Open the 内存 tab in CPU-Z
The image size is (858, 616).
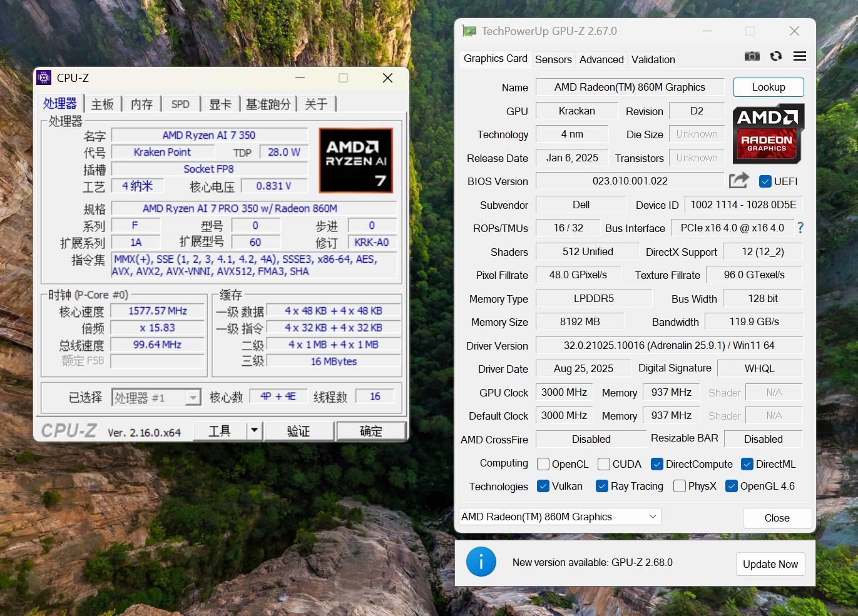pos(142,104)
